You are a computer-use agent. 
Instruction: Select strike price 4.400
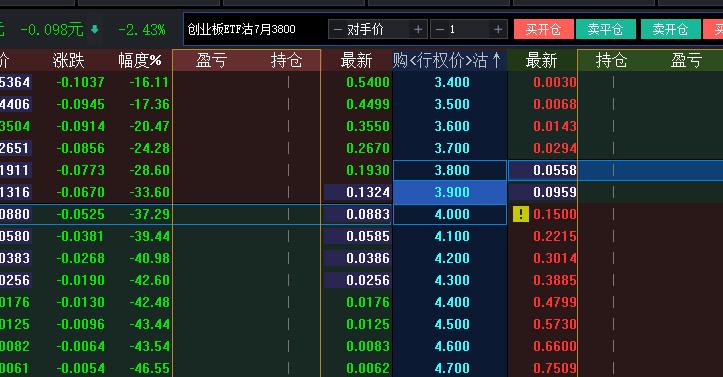click(452, 302)
